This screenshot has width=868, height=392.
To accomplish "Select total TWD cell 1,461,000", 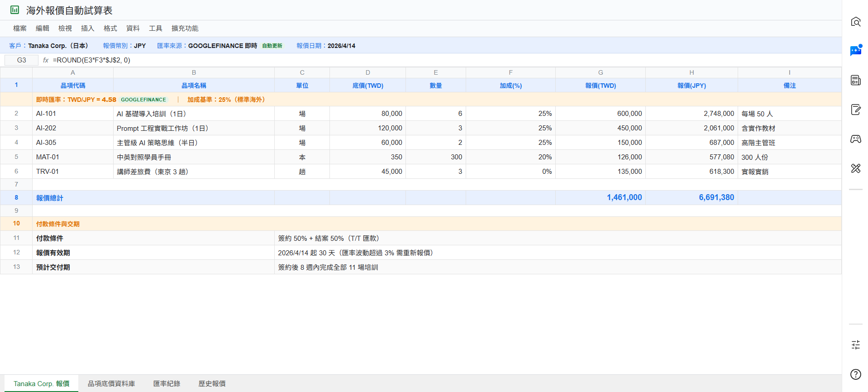I will (601, 198).
